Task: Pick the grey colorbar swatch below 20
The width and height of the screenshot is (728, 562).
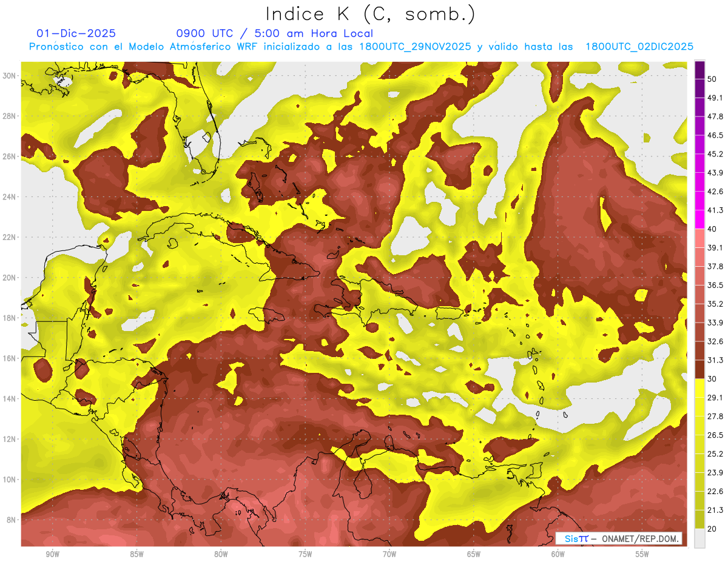Action: (699, 538)
